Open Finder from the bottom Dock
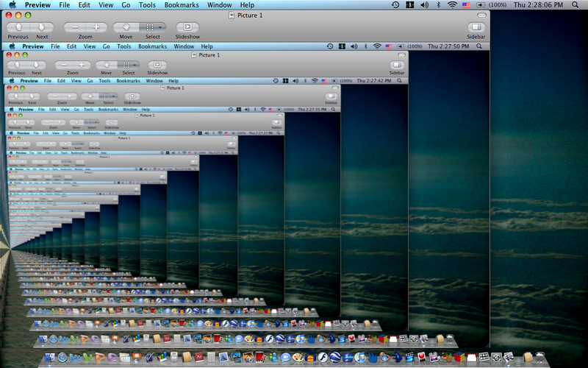 tap(50, 358)
